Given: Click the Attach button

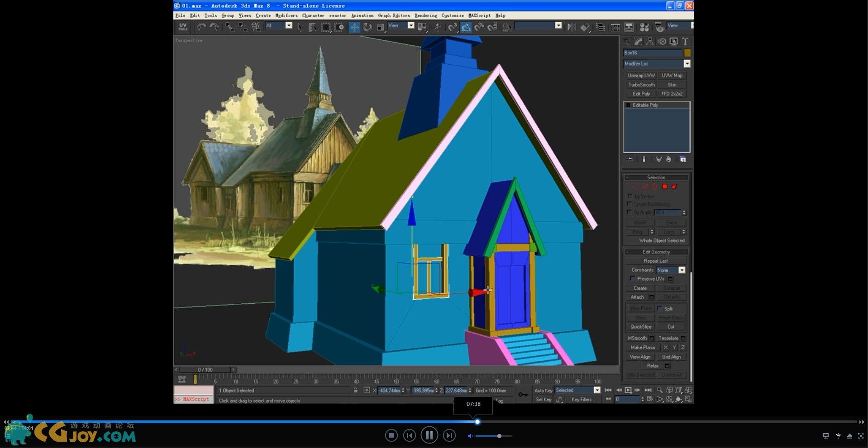Looking at the screenshot, I should 637,297.
